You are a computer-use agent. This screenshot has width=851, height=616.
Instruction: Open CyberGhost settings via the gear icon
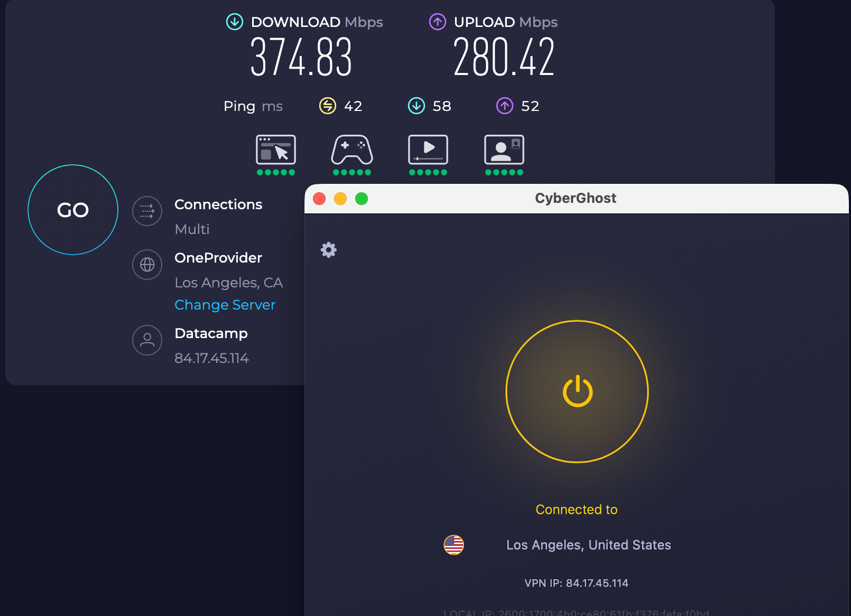(328, 250)
